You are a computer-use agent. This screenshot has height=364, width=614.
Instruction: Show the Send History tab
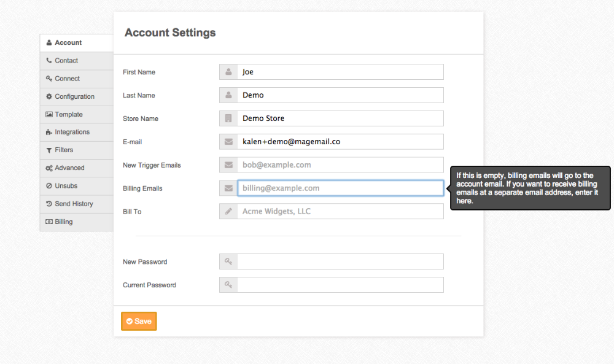(74, 204)
